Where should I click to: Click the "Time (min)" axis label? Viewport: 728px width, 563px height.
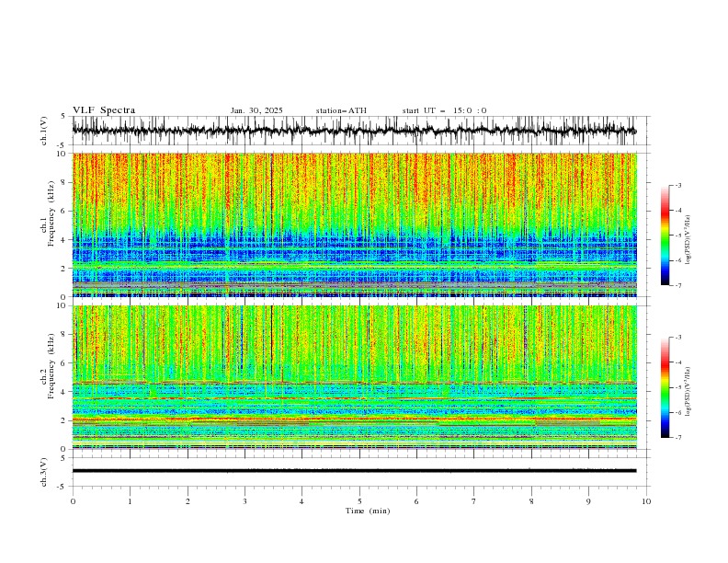click(368, 511)
